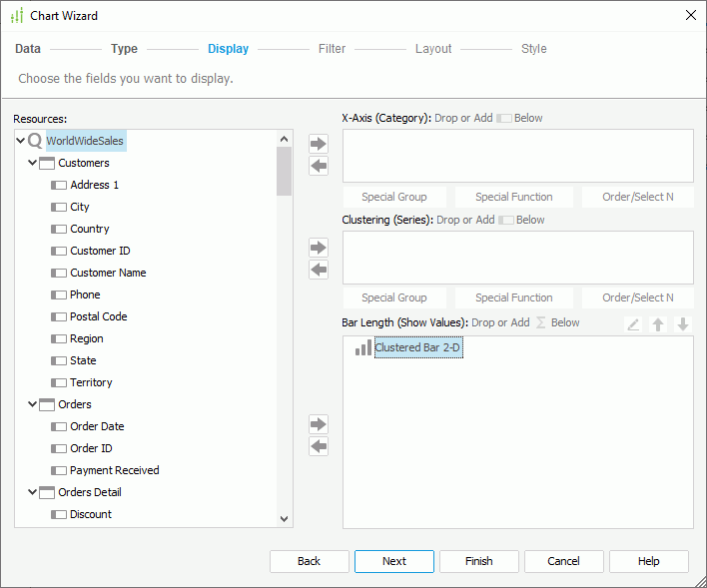Screen dimensions: 707x588
Task: Click the pencil edit icon above values box
Action: (x=633, y=324)
